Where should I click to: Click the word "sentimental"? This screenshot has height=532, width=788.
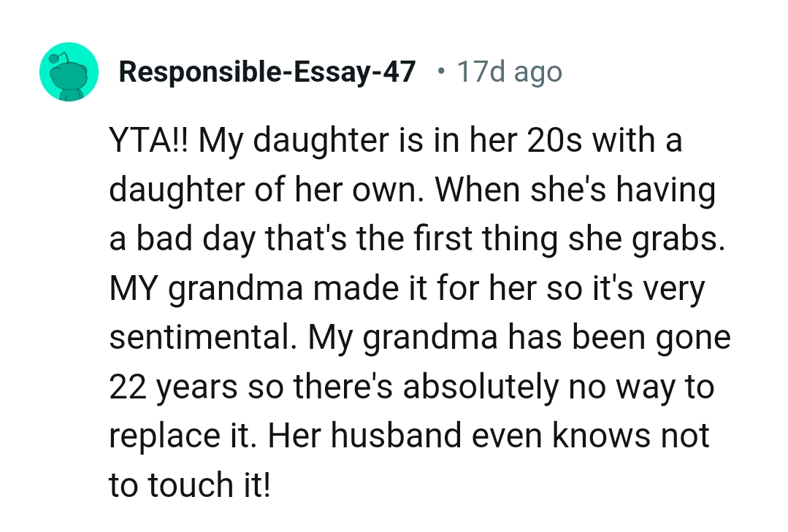click(x=199, y=337)
